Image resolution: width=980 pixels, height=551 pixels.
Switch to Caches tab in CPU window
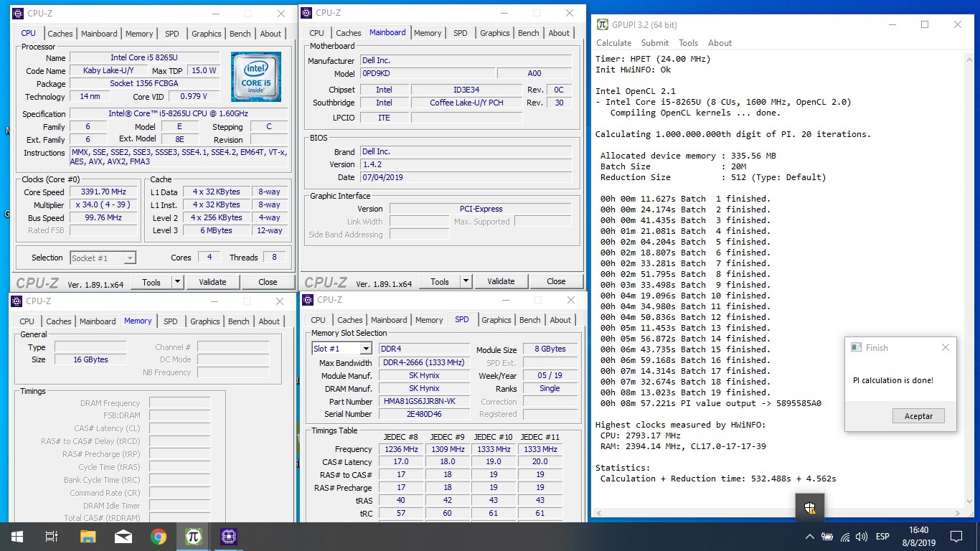click(60, 34)
